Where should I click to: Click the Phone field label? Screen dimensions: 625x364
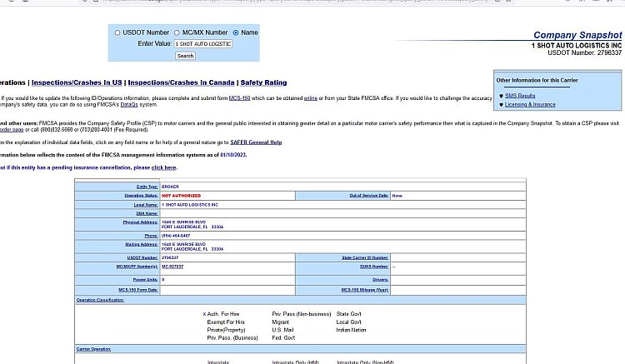point(151,236)
